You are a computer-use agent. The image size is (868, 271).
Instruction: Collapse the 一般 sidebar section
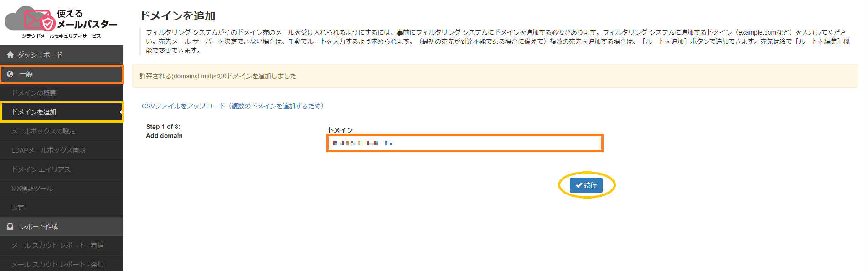[x=62, y=74]
